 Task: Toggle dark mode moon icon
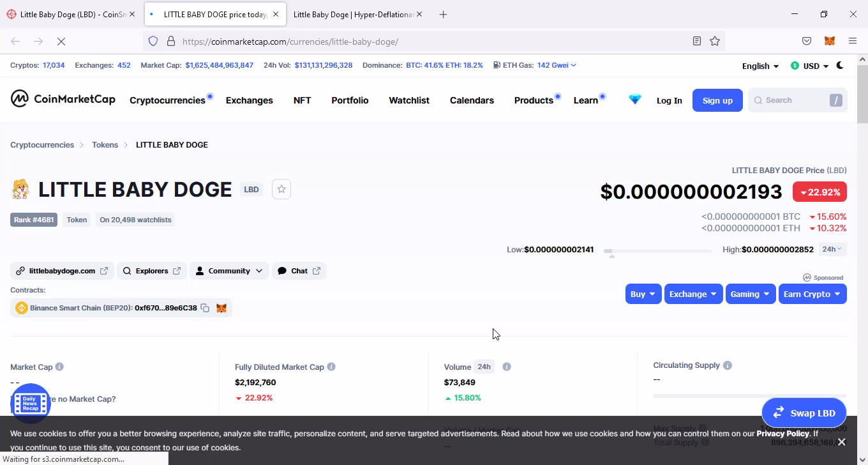point(840,65)
